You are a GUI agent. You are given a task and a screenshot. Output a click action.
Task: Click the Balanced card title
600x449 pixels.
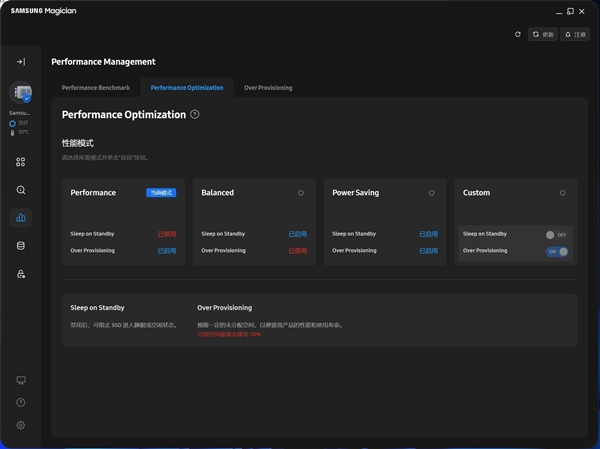(217, 193)
